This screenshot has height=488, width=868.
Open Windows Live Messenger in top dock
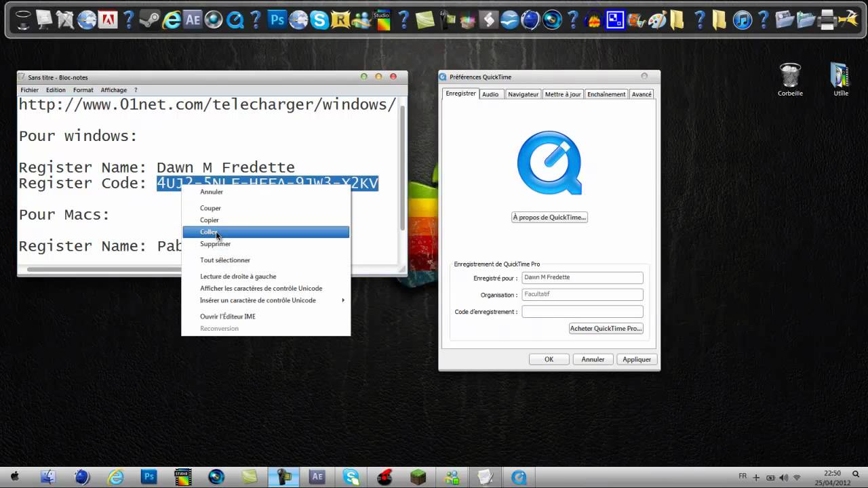coord(361,20)
